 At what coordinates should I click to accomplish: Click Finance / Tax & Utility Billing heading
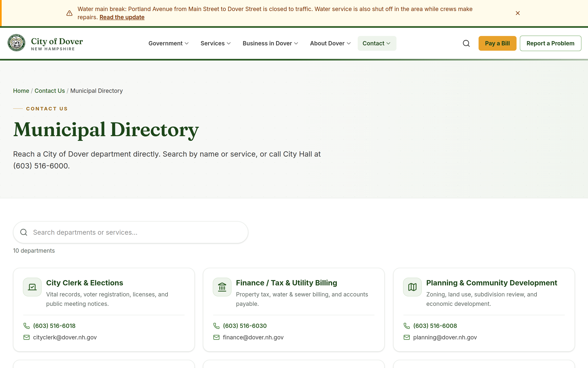click(286, 283)
